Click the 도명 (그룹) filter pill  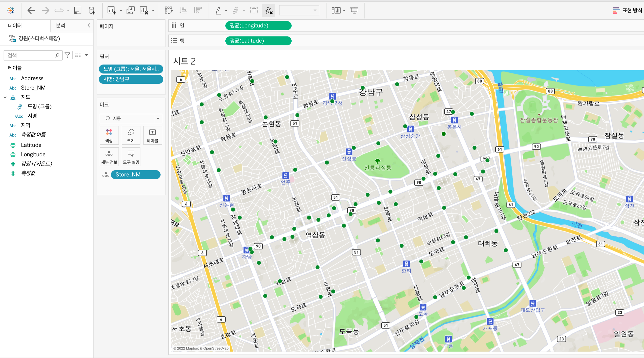tap(131, 69)
